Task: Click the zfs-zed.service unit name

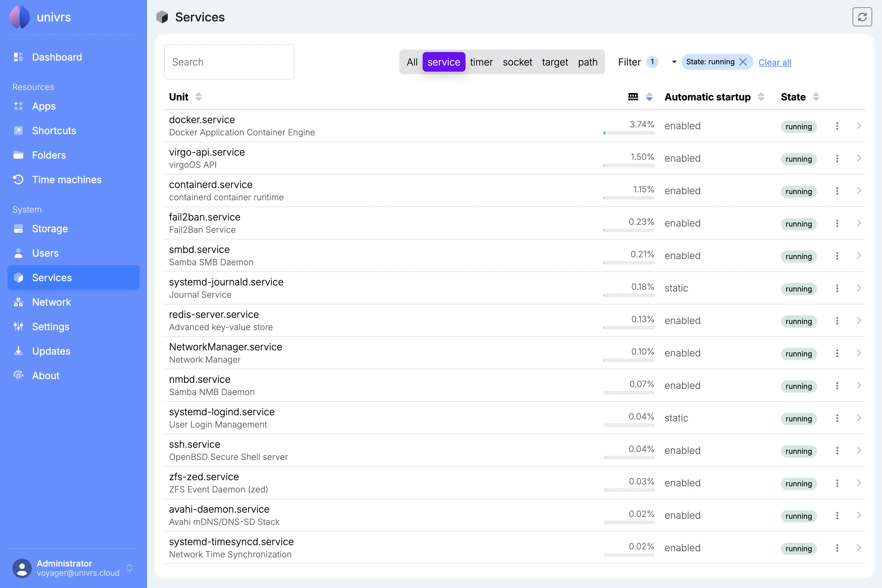Action: [x=204, y=477]
